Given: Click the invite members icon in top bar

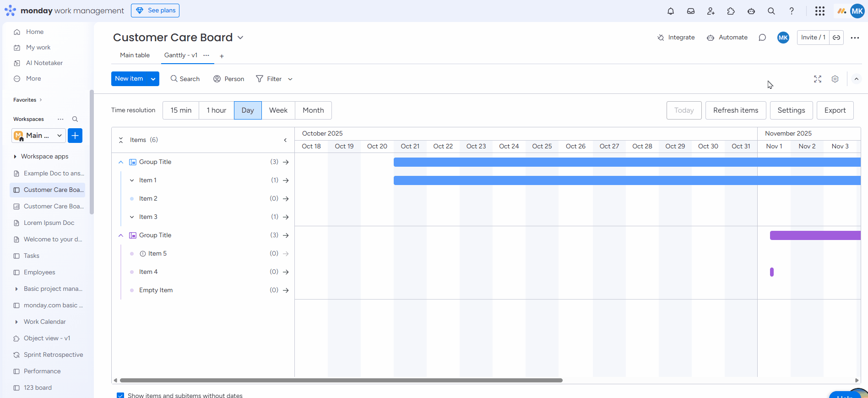Looking at the screenshot, I should (x=711, y=11).
